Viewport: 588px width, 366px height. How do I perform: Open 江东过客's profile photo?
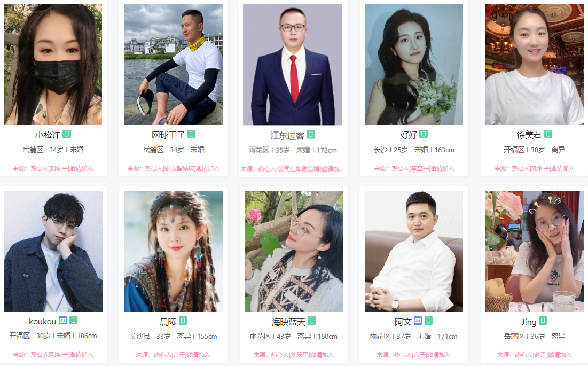pyautogui.click(x=293, y=65)
